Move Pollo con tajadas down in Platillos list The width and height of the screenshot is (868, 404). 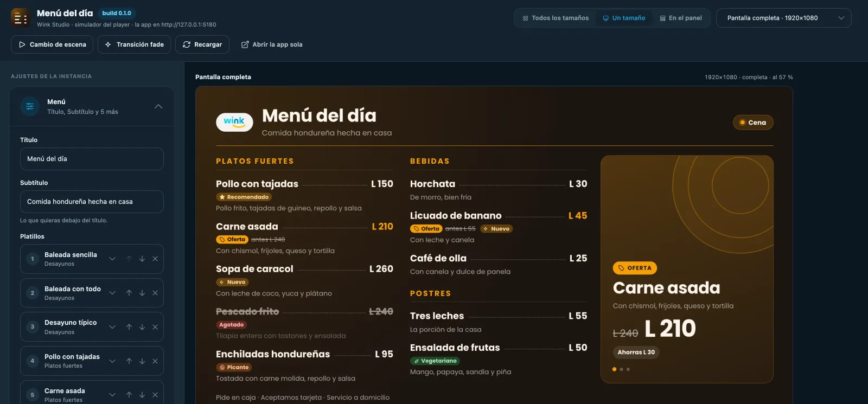coord(142,361)
